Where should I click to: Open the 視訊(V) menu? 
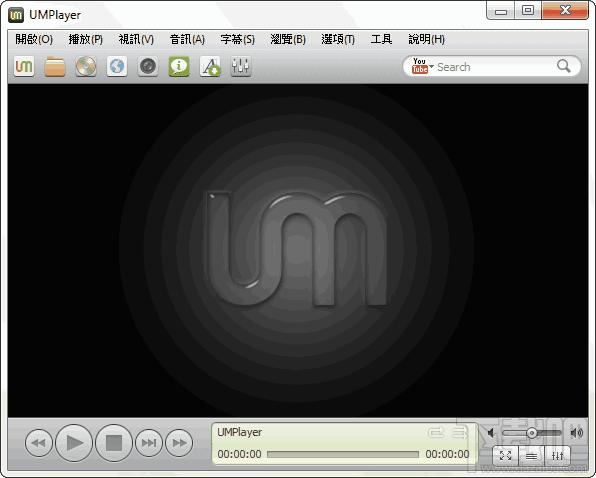coord(136,39)
